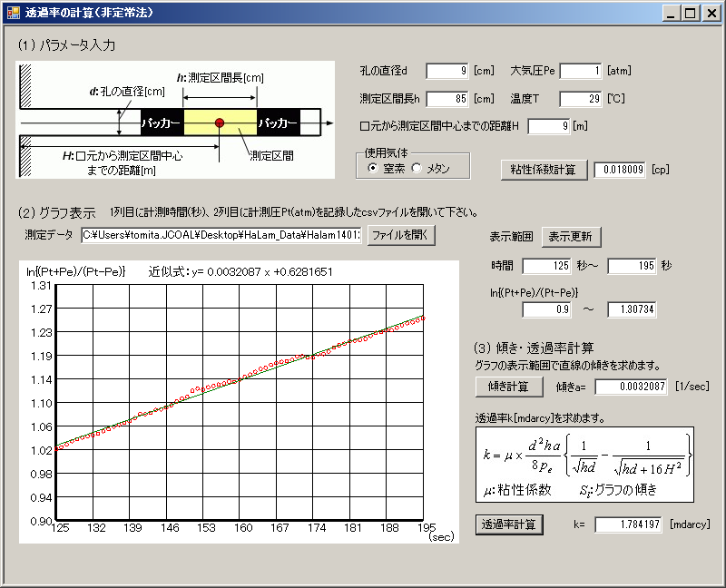Image resolution: width=726 pixels, height=588 pixels.
Task: Select the メタン (methane) gas radio button
Action: 417,168
